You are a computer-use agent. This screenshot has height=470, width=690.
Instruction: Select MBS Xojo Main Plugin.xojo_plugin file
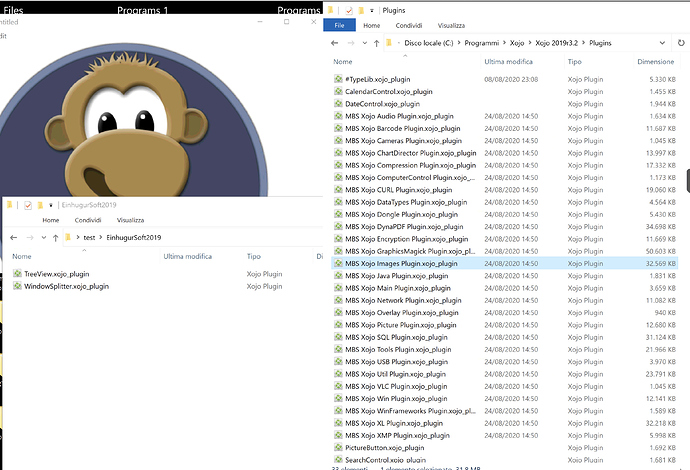(398, 288)
